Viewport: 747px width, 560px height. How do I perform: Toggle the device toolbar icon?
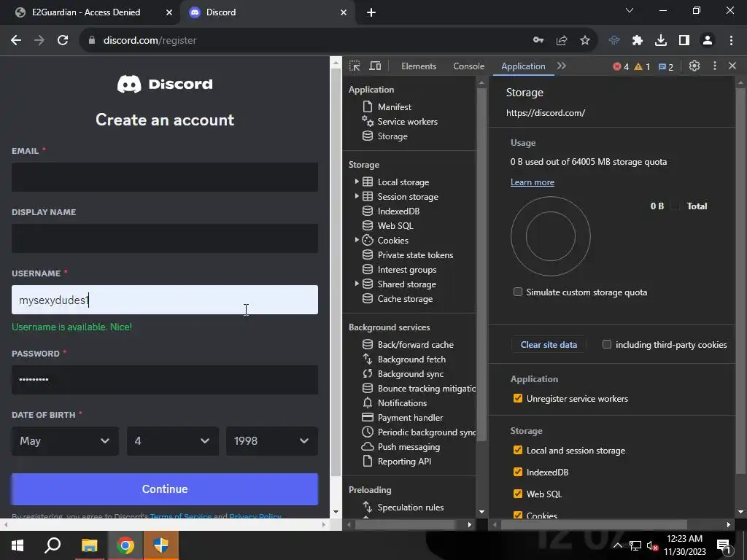pyautogui.click(x=376, y=66)
